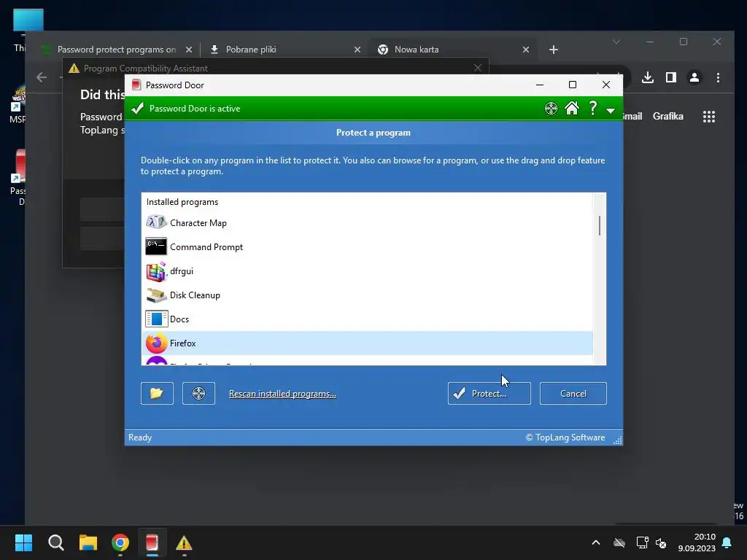Open a new Chrome tab

click(553, 50)
